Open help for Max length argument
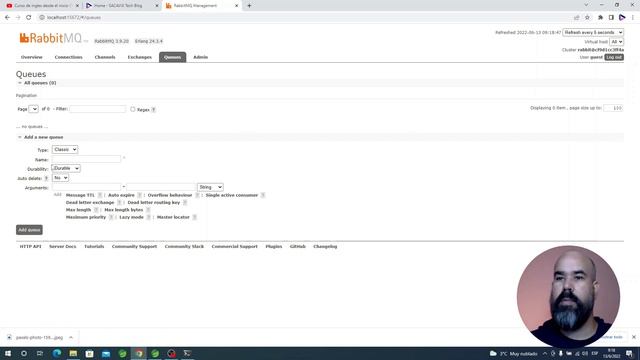640x360 pixels. point(96,210)
